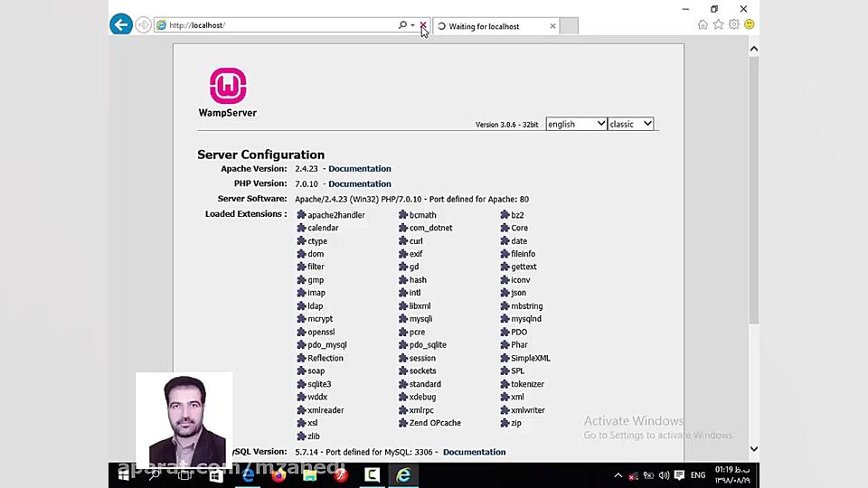
Task: Close the 'Waiting for localhost' tab
Action: [x=552, y=26]
